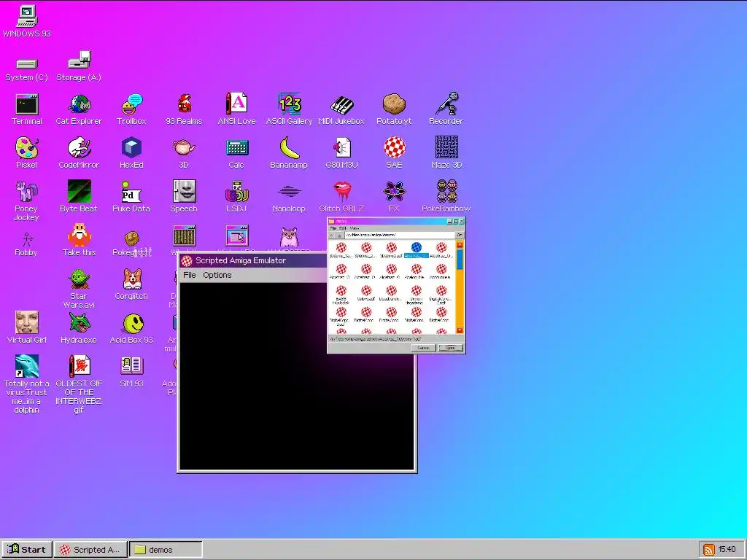Open View menu in demos window
Screen dimensions: 747x560
point(355,228)
